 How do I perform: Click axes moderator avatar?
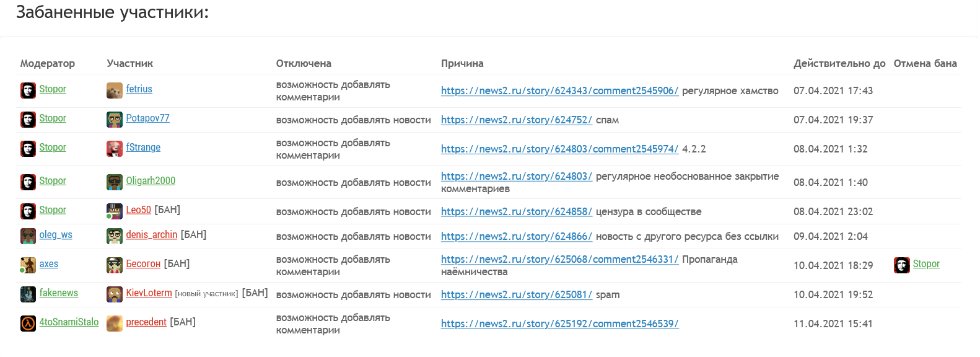pos(28,265)
